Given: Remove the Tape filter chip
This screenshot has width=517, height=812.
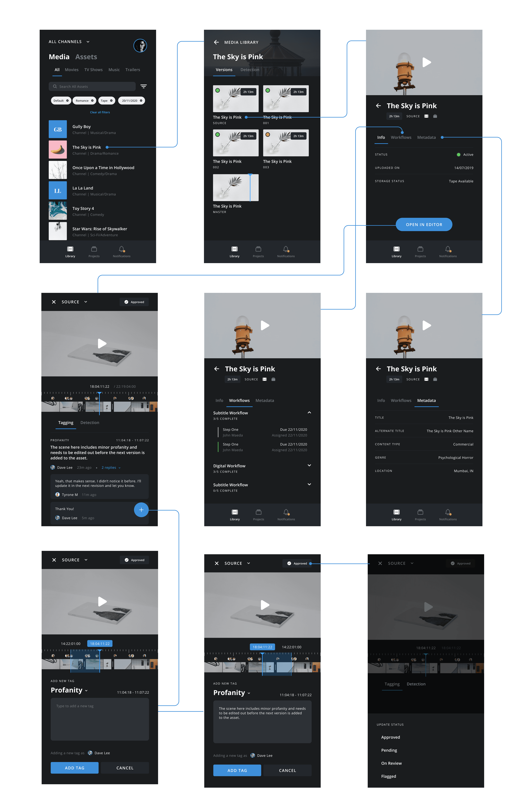Looking at the screenshot, I should [111, 101].
